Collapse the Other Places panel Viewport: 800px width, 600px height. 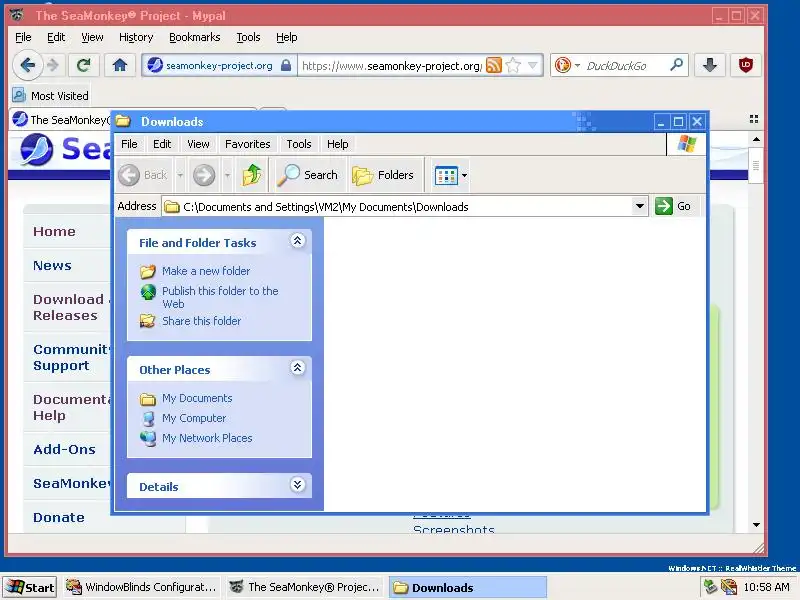click(x=297, y=367)
